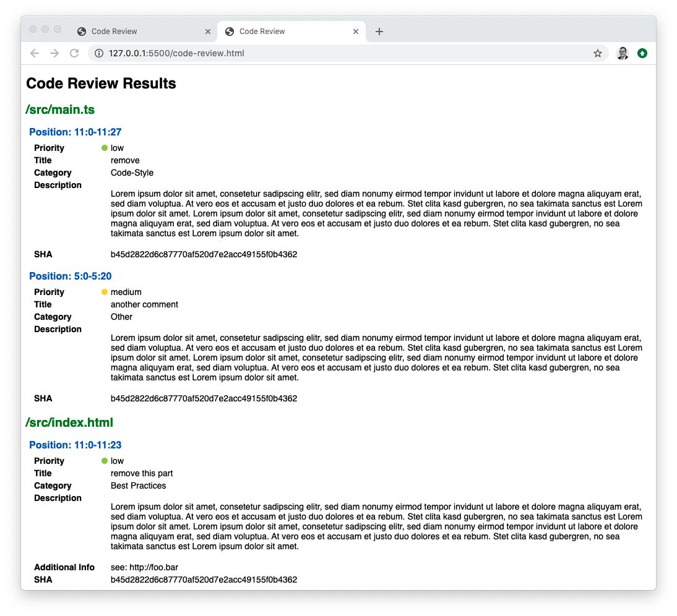
Task: Click the Code Review Results heading
Action: (101, 83)
